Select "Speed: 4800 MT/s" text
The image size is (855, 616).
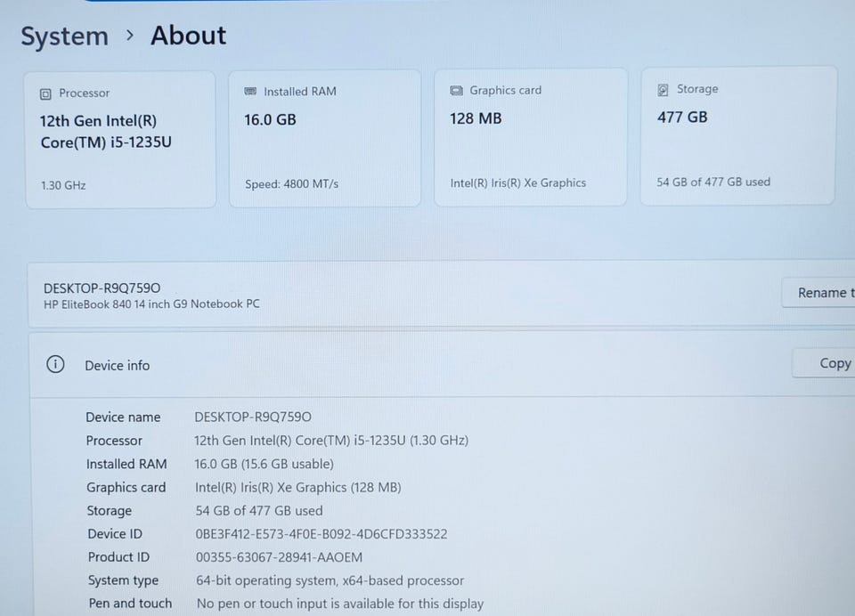point(292,184)
